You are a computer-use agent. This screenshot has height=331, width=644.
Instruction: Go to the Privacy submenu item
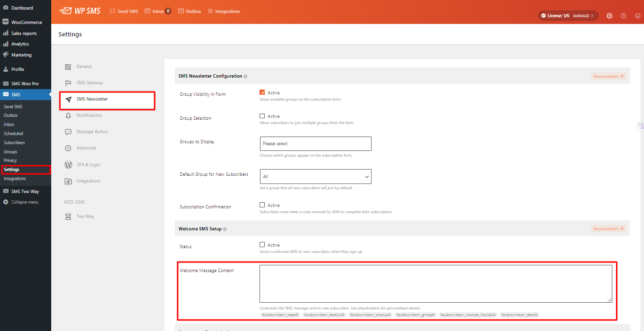click(x=11, y=160)
